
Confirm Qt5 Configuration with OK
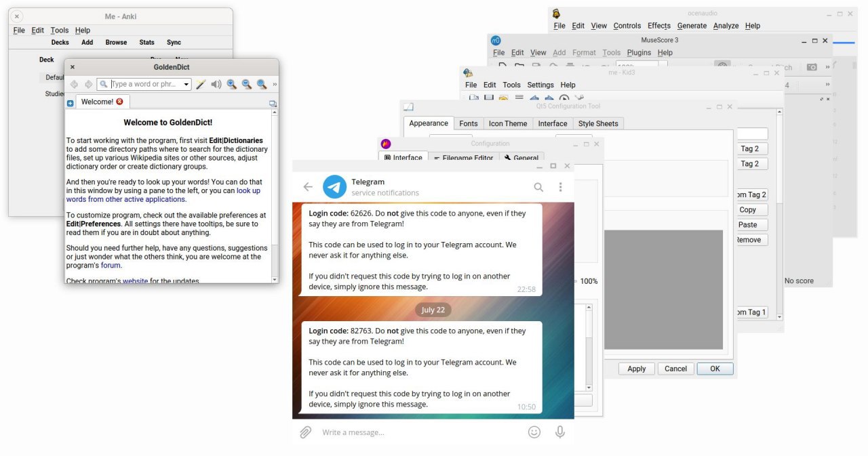pyautogui.click(x=715, y=369)
